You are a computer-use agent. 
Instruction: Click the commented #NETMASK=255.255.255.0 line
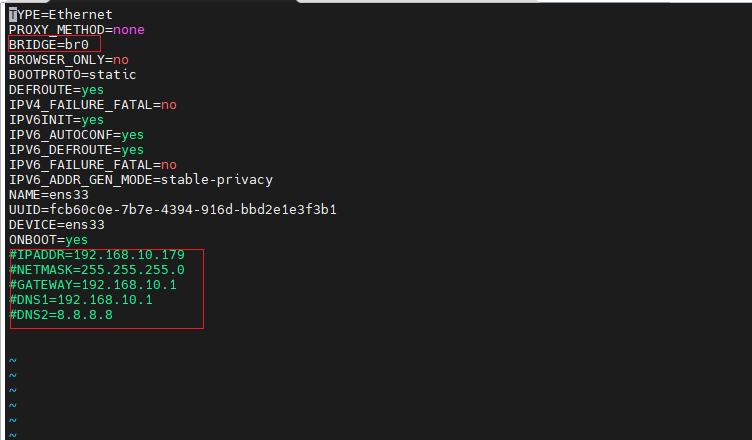pyautogui.click(x=97, y=270)
